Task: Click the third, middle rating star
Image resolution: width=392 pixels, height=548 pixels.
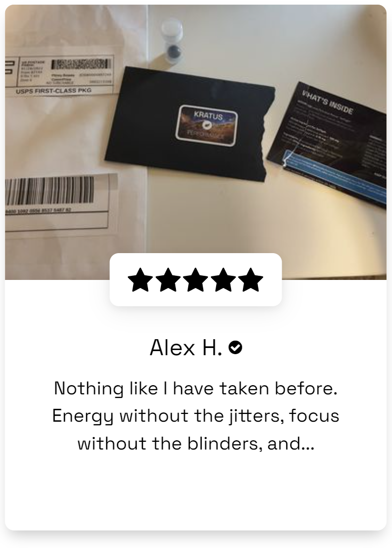Action: (195, 279)
